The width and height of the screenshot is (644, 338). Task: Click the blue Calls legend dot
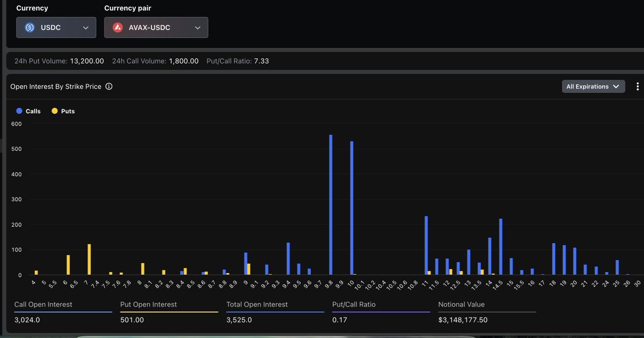coord(19,111)
